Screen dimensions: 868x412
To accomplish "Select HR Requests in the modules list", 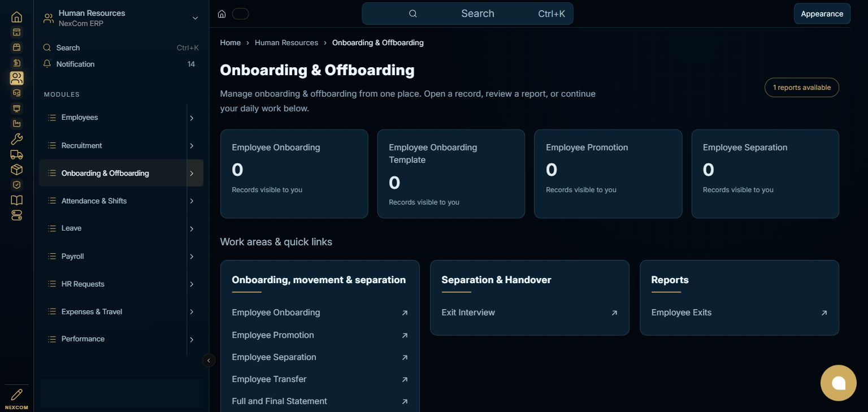I will (x=112, y=284).
